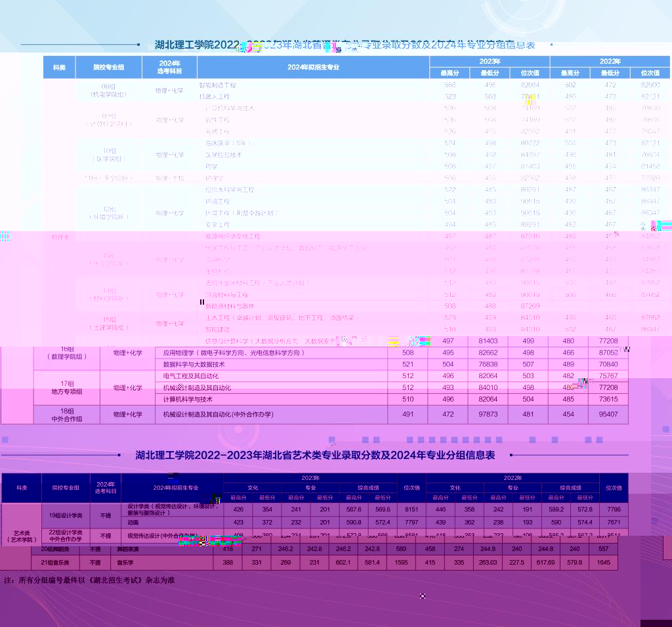This screenshot has width=672, height=627.
Task: Click the art rank value 8151
Action: (x=411, y=509)
